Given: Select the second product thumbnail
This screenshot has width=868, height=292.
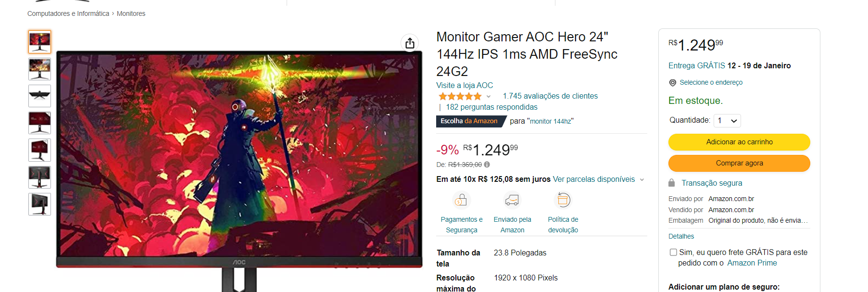Looking at the screenshot, I should 39,69.
